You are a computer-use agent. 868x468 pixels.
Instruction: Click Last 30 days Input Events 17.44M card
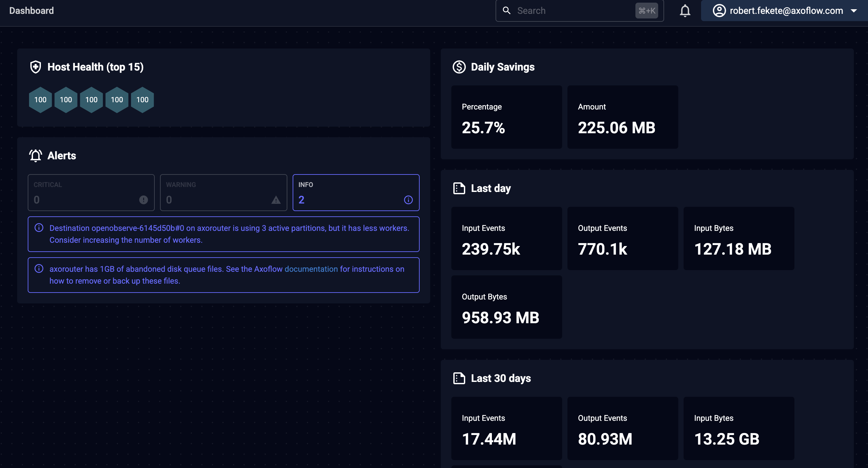click(506, 428)
